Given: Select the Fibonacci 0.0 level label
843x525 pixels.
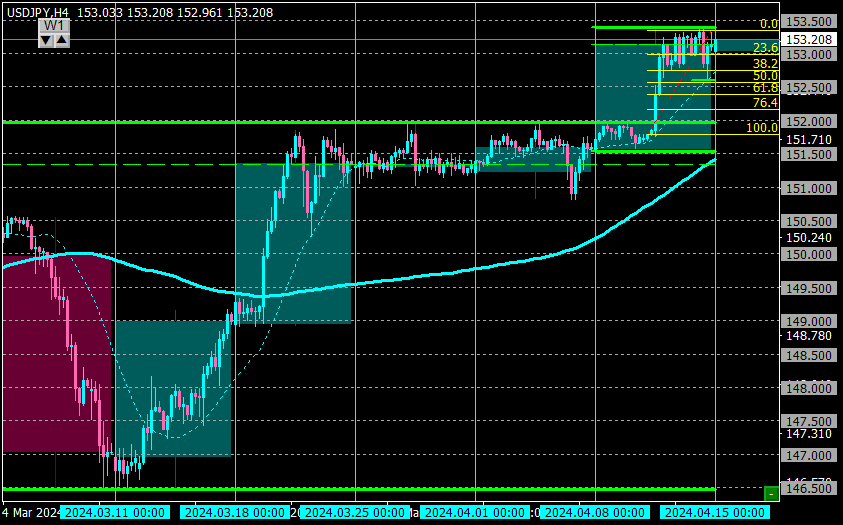Looking at the screenshot, I should click(x=769, y=24).
